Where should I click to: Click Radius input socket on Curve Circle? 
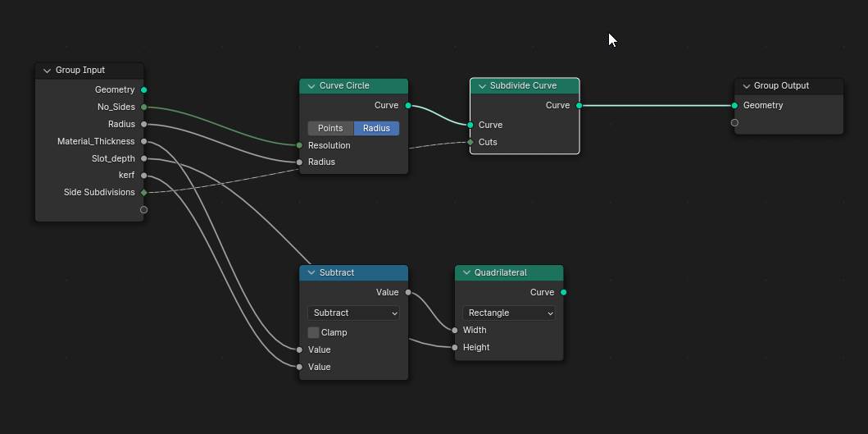tap(299, 162)
